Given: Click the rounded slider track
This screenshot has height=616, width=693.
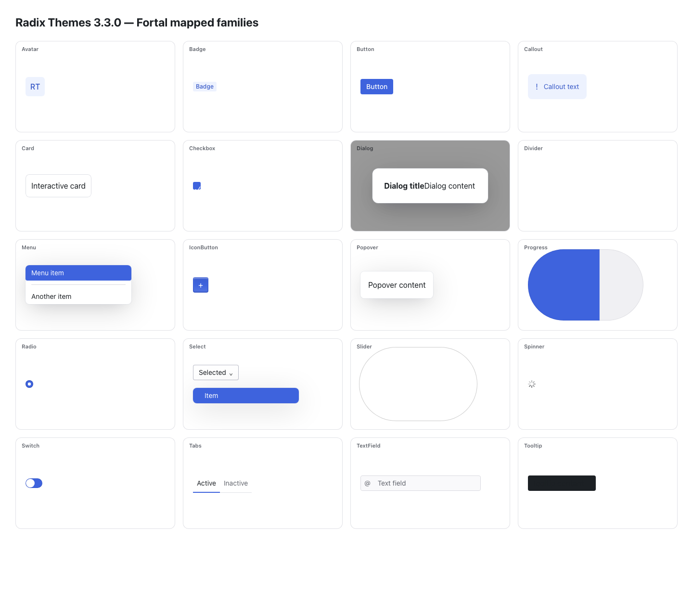Looking at the screenshot, I should 418,384.
